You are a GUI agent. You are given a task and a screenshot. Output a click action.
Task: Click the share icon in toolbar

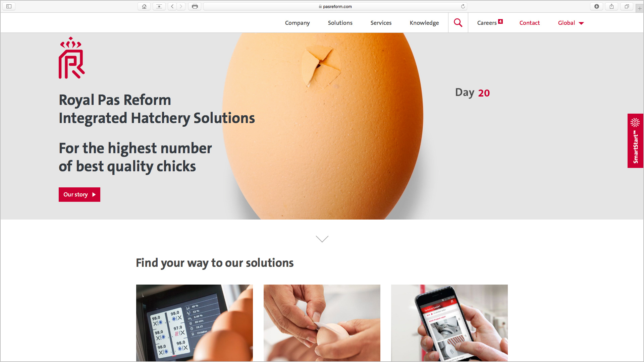[612, 6]
